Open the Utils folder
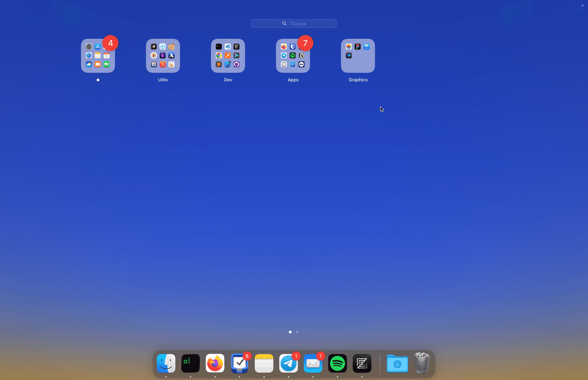588x380 pixels. pyautogui.click(x=163, y=56)
